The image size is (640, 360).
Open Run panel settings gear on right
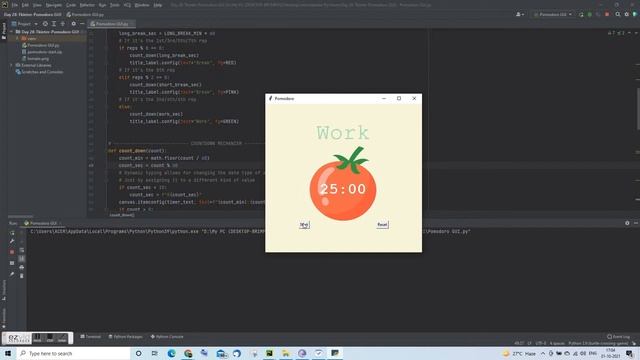(x=627, y=223)
